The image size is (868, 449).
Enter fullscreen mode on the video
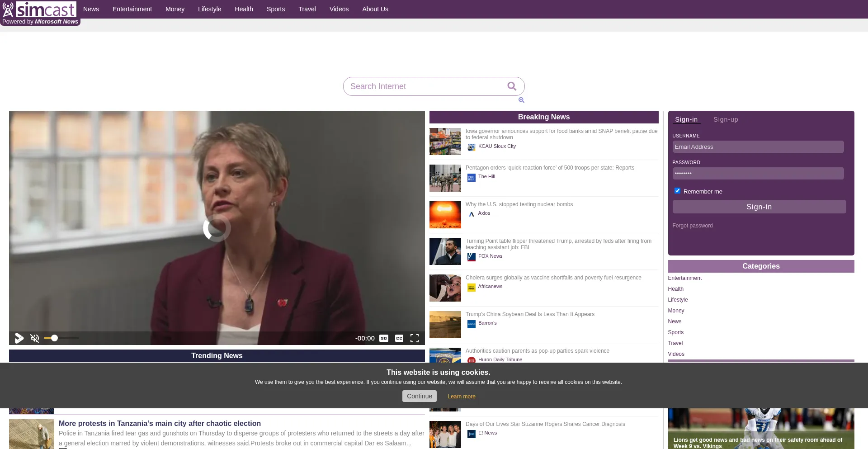pyautogui.click(x=415, y=338)
